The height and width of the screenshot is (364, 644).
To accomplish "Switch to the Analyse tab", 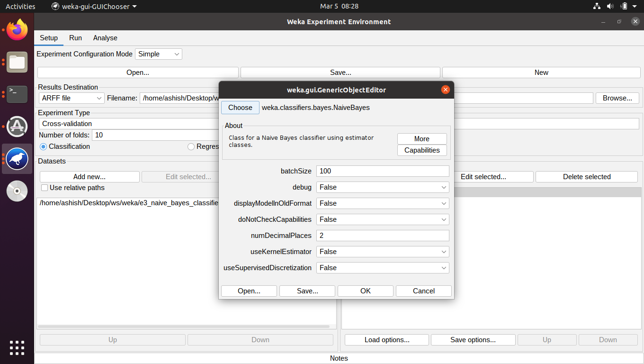I will pyautogui.click(x=105, y=38).
